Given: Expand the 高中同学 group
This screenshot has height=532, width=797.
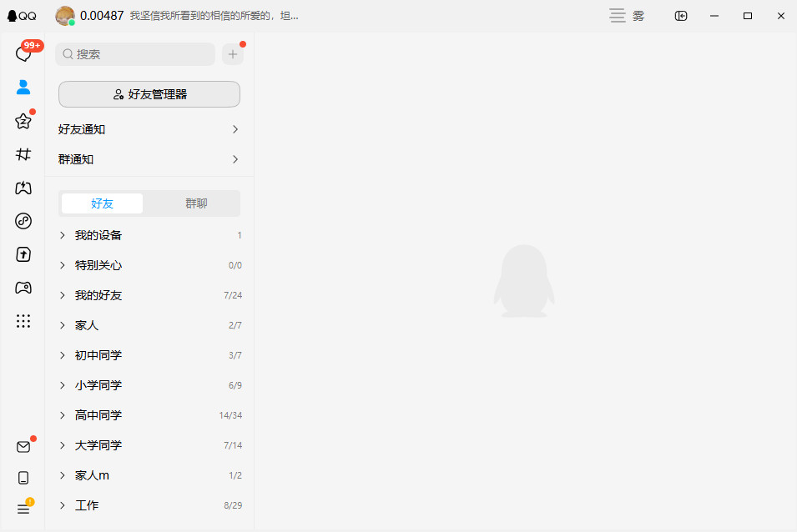Looking at the screenshot, I should coord(98,415).
